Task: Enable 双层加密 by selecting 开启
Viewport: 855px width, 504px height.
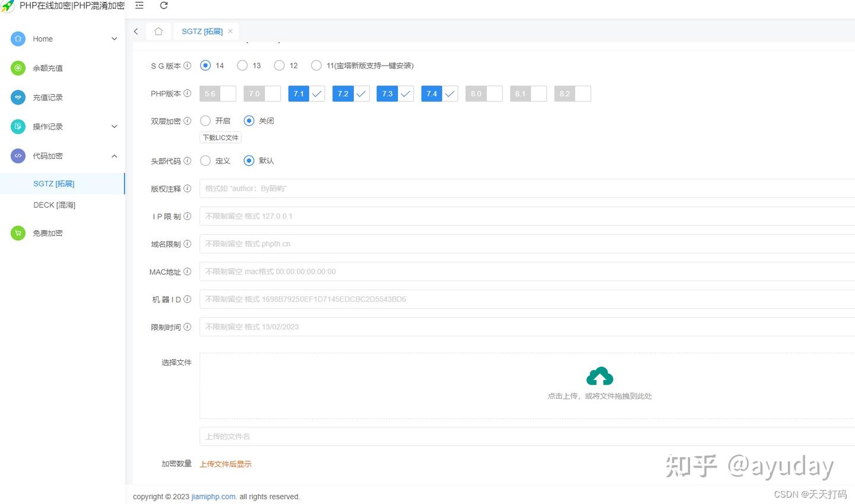Action: 205,121
